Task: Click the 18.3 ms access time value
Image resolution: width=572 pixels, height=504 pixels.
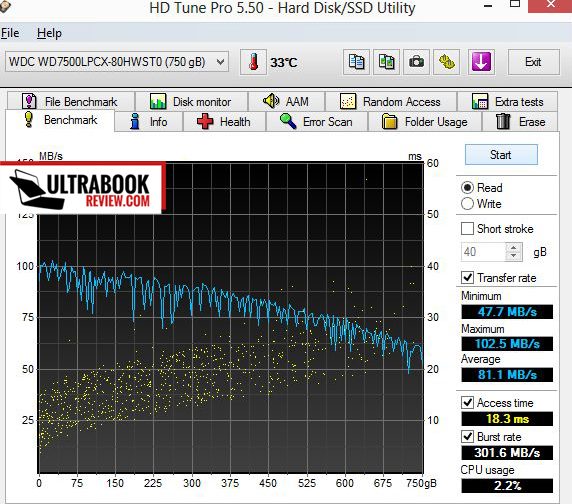Action: pos(507,419)
